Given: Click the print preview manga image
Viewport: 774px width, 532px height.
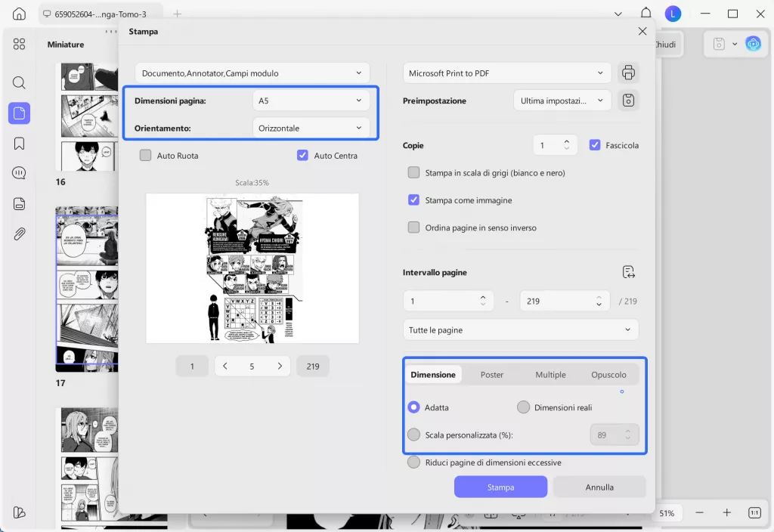Looking at the screenshot, I should pyautogui.click(x=254, y=269).
